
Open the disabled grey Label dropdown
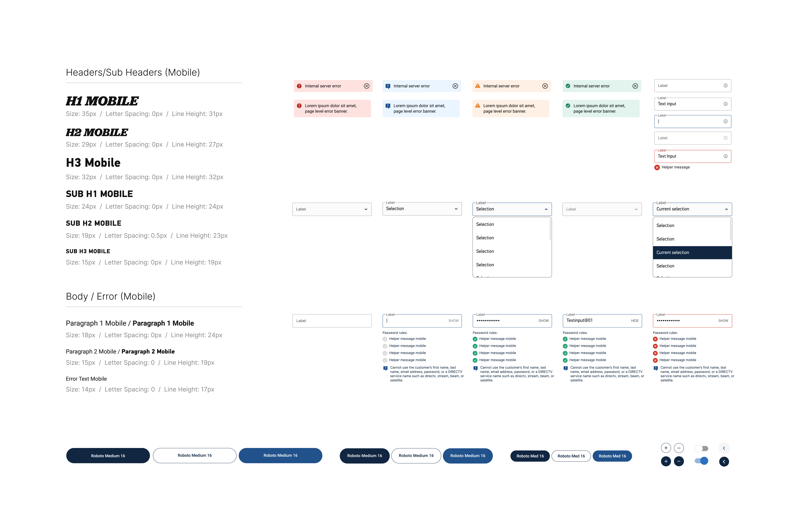click(602, 209)
